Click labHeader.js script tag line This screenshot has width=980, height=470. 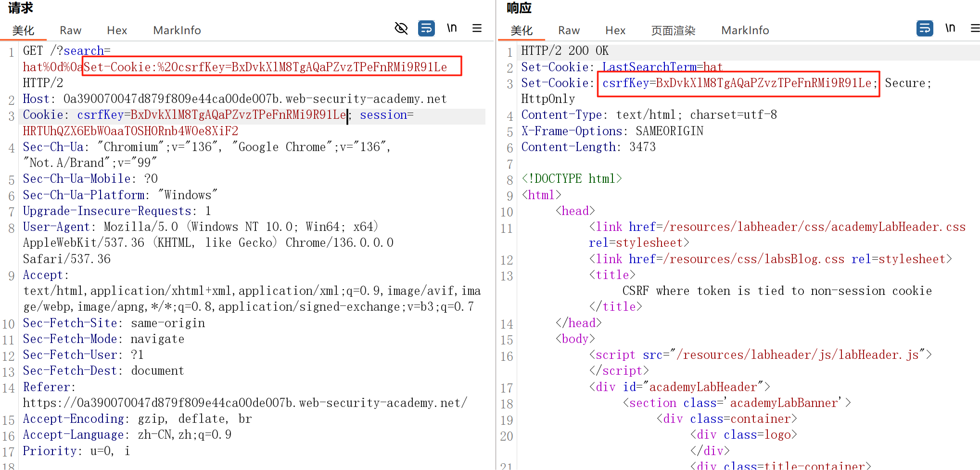click(x=760, y=355)
